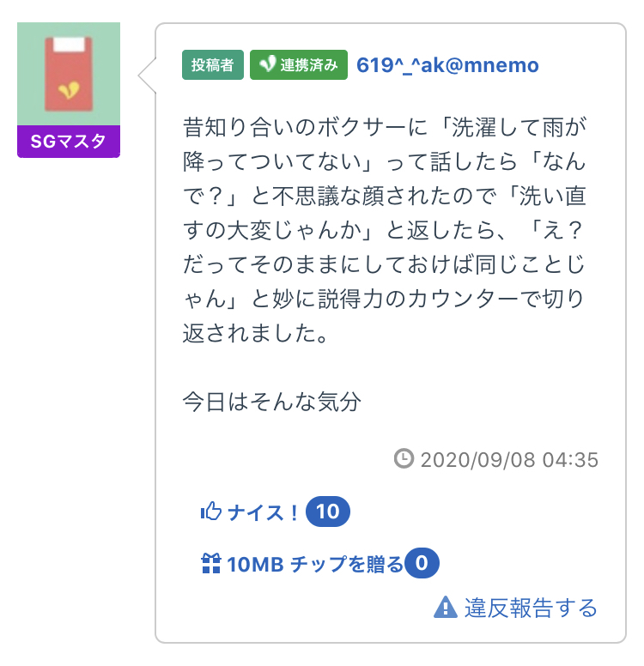Click the 連携済み badge label

pyautogui.click(x=308, y=65)
